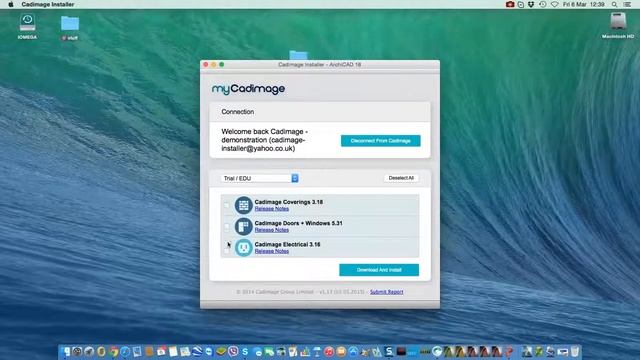640x360 pixels.
Task: Open TeamViewer from the Dock
Action: click(209, 351)
